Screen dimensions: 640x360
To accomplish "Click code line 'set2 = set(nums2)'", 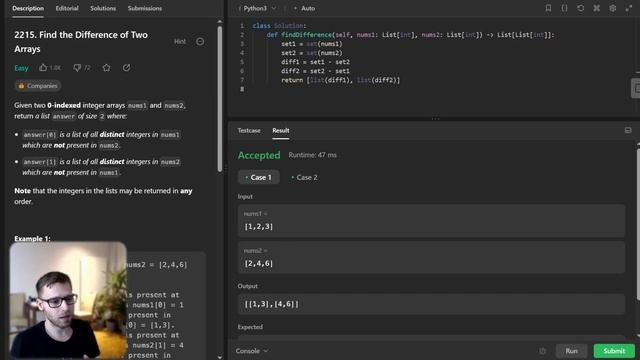I will [x=312, y=53].
